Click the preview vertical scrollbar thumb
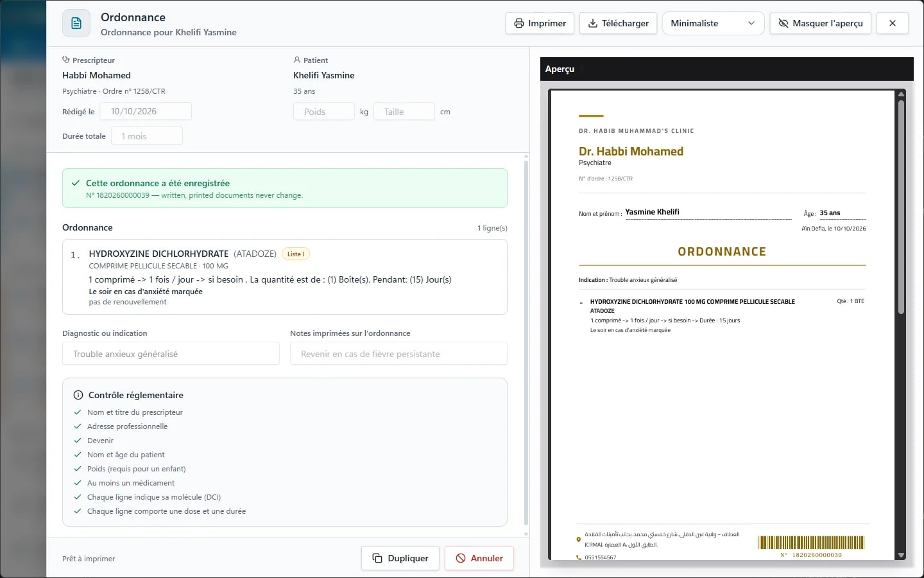Screen dimensions: 924x578 coord(901,207)
